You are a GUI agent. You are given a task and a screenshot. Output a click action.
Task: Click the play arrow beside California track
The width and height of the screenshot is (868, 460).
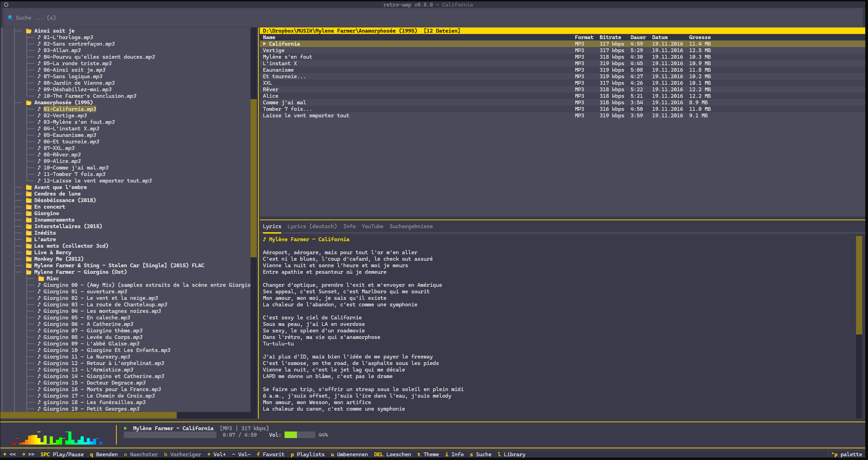pyautogui.click(x=265, y=44)
